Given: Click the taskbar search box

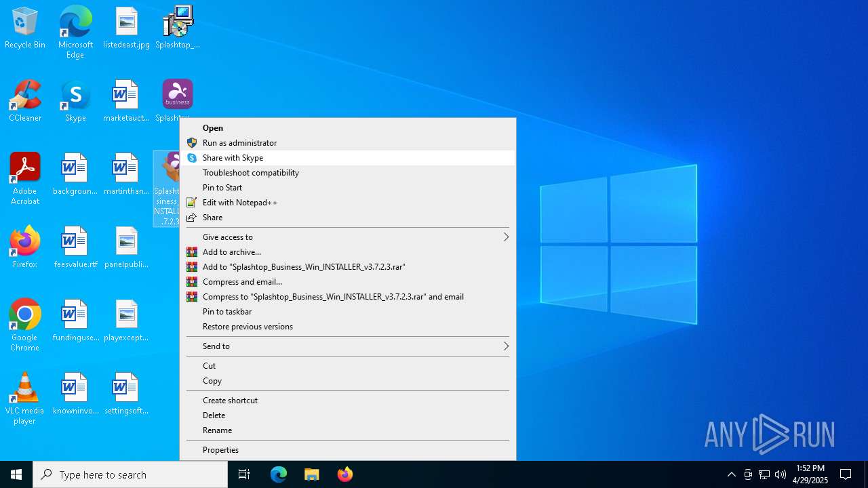Looking at the screenshot, I should (x=130, y=474).
